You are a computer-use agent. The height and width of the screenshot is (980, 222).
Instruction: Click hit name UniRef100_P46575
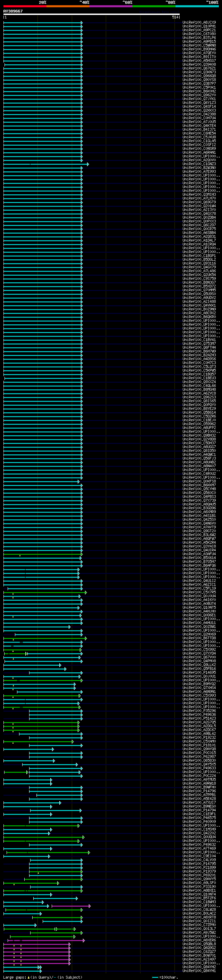[199, 818]
